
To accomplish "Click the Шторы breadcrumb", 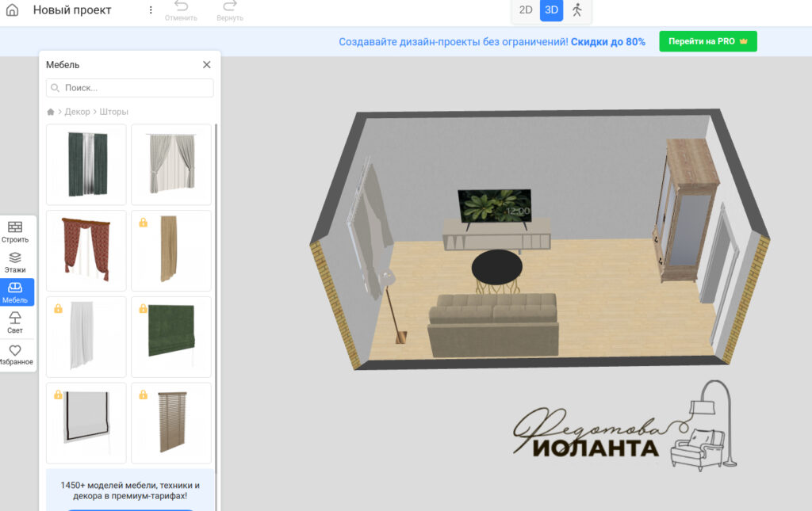I will (113, 112).
